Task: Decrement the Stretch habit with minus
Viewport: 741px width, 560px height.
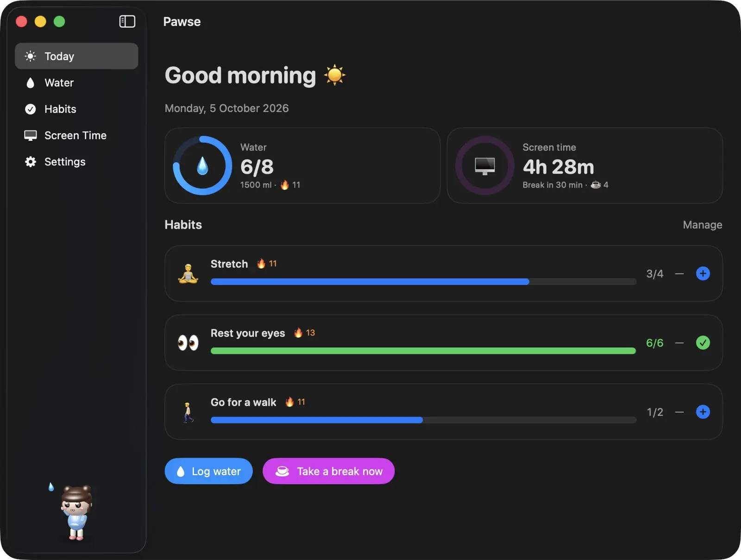Action: click(x=679, y=274)
